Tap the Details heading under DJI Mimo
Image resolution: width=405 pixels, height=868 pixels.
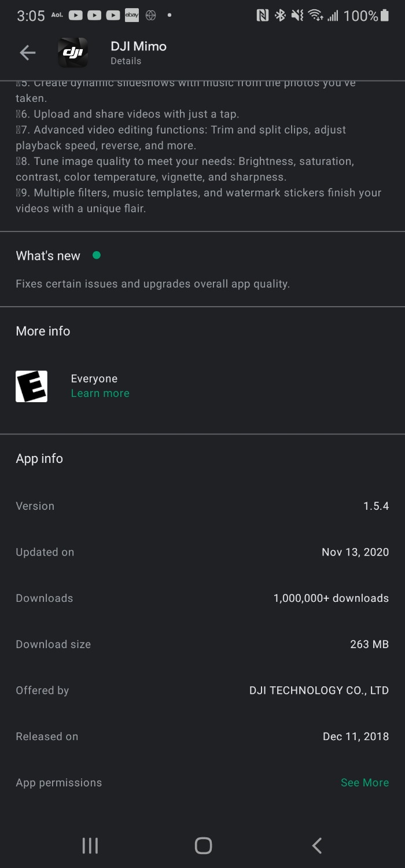point(126,61)
